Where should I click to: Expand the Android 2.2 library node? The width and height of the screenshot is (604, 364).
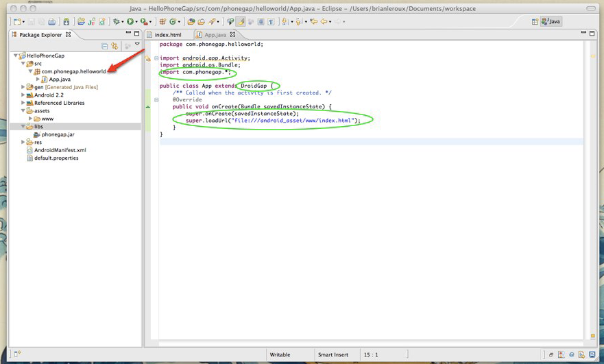pyautogui.click(x=23, y=95)
